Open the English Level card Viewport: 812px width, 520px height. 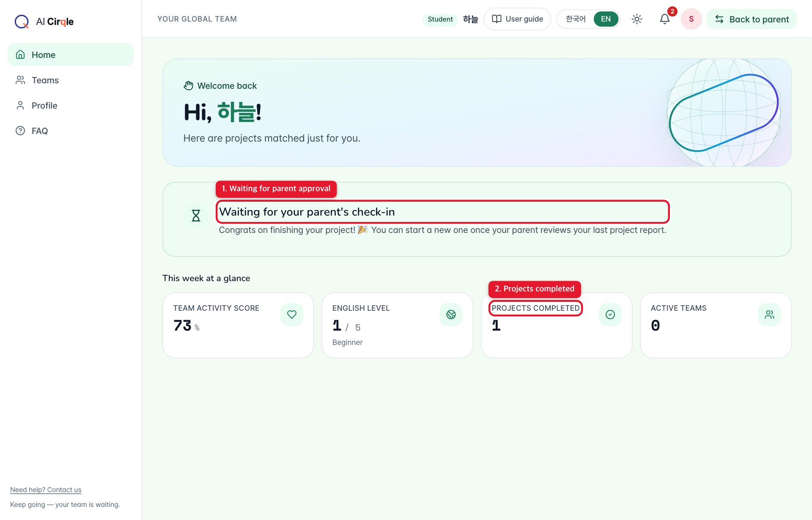(x=397, y=325)
